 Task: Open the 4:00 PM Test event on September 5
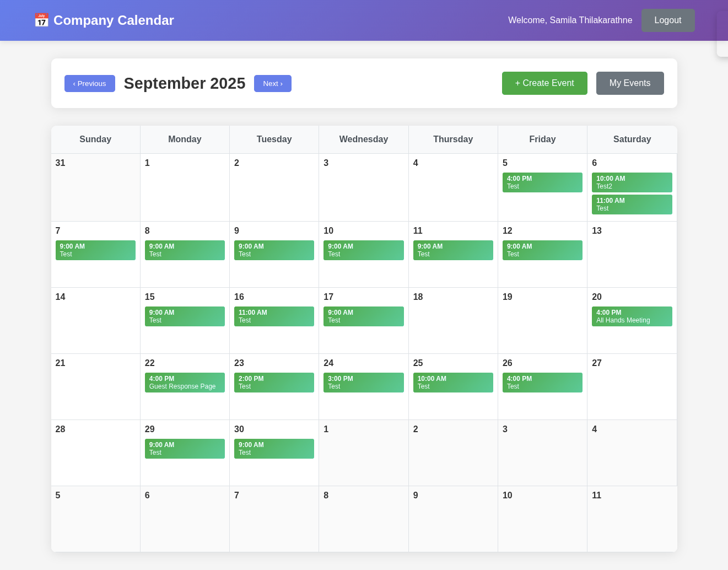542,182
